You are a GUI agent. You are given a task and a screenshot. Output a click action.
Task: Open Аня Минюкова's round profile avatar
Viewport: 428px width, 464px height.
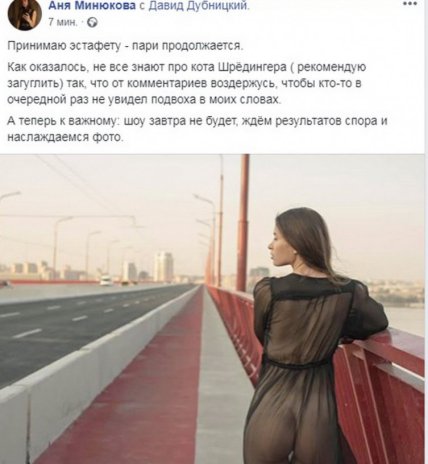click(x=25, y=14)
